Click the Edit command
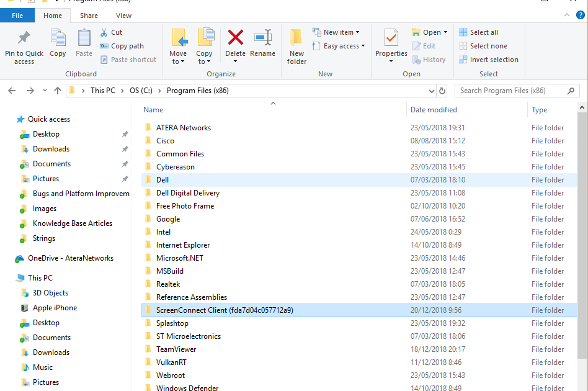Image resolution: width=588 pixels, height=391 pixels. tap(424, 46)
